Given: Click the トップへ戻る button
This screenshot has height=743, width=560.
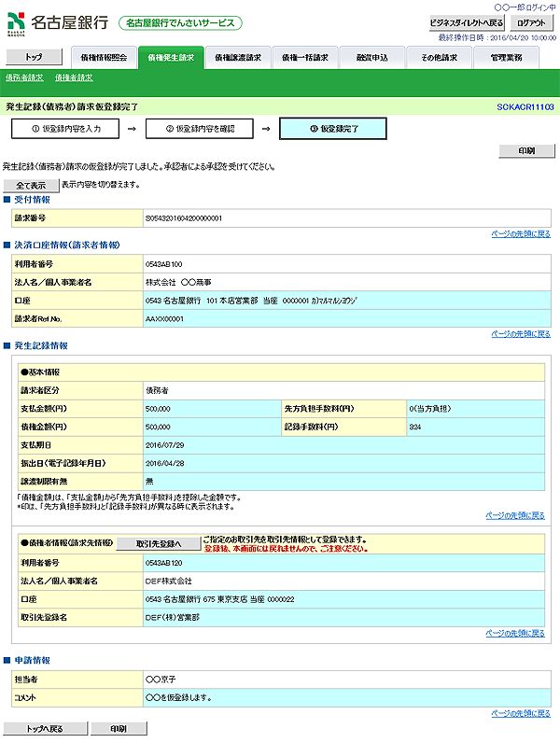Looking at the screenshot, I should click(x=45, y=729).
